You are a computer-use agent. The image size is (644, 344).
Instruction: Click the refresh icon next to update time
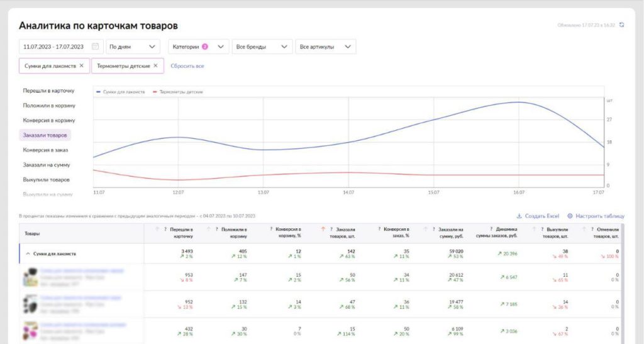click(x=622, y=25)
